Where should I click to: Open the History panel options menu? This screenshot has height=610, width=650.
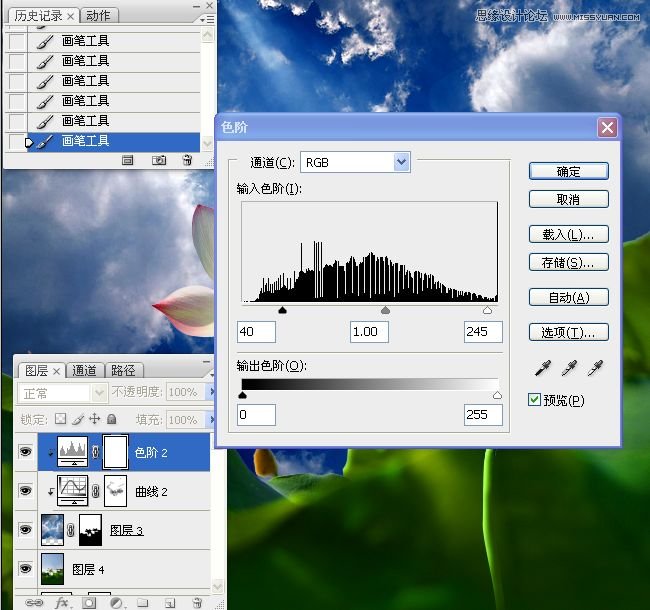(x=207, y=19)
